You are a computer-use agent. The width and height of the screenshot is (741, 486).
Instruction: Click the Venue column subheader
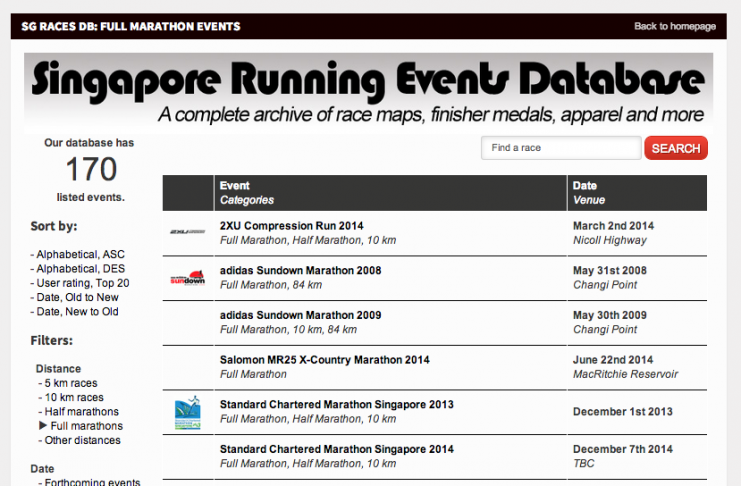(x=589, y=200)
